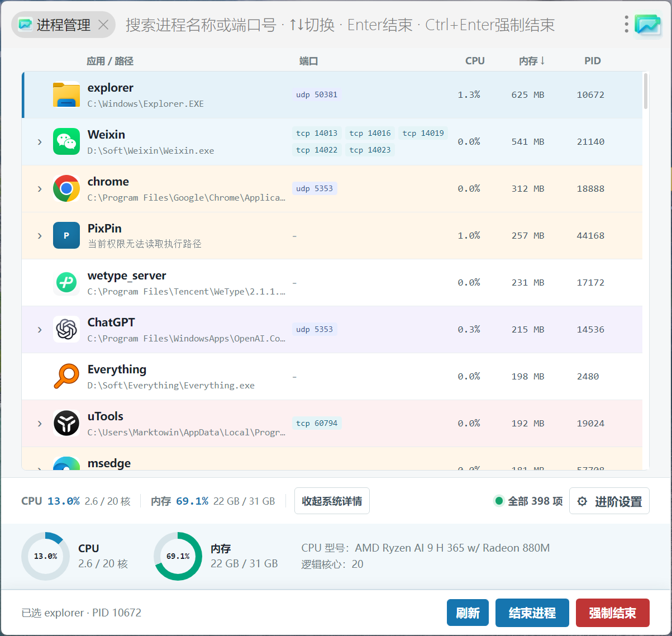Click 已选 explorer · PID 10672 status
The image size is (672, 636).
82,613
